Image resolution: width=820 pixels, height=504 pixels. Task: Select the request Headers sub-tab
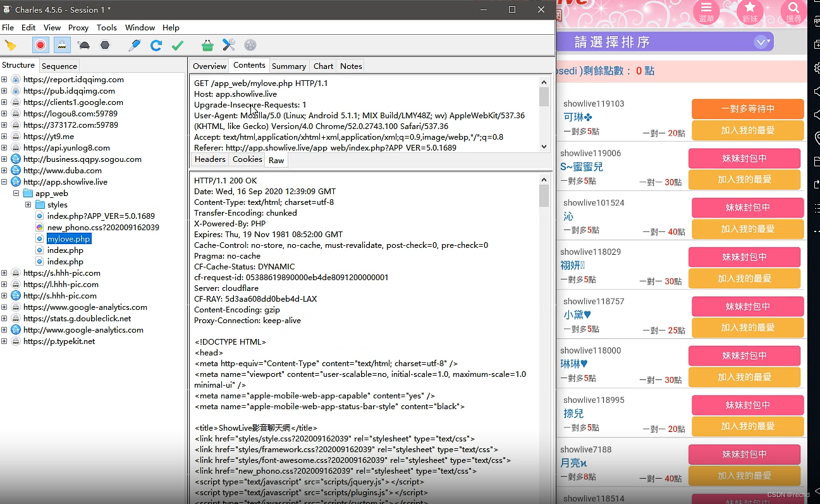[x=210, y=159]
